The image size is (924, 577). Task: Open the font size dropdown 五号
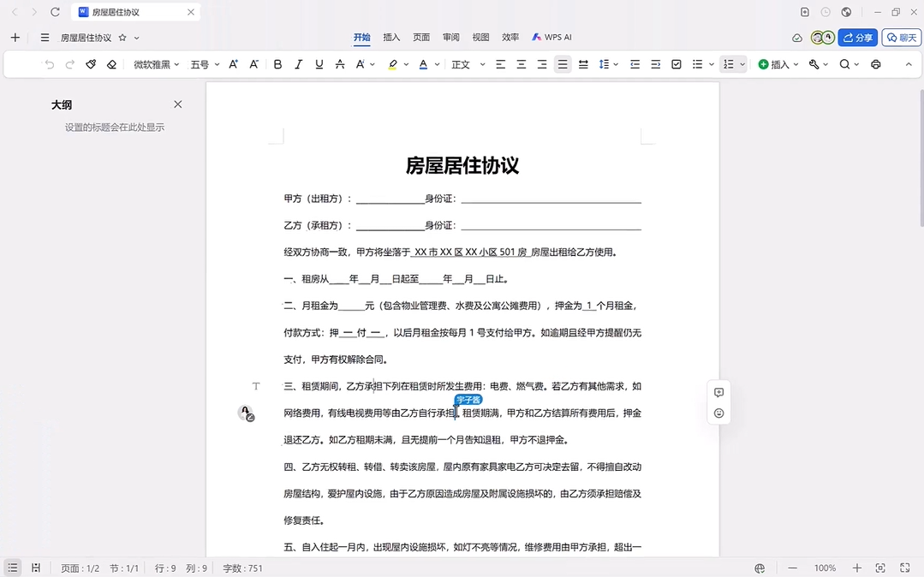point(205,64)
